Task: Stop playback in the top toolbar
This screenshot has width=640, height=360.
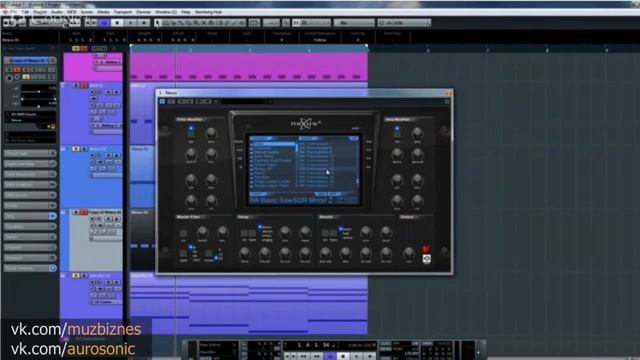Action: point(117,23)
